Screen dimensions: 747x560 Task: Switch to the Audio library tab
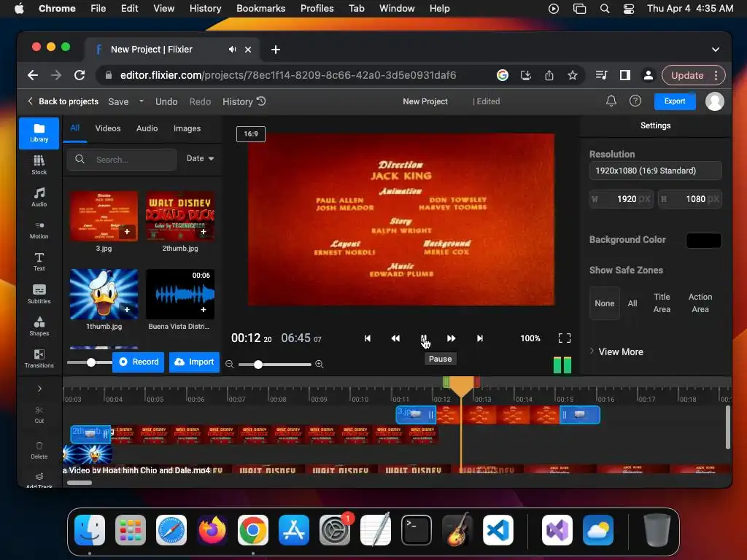[x=147, y=128]
